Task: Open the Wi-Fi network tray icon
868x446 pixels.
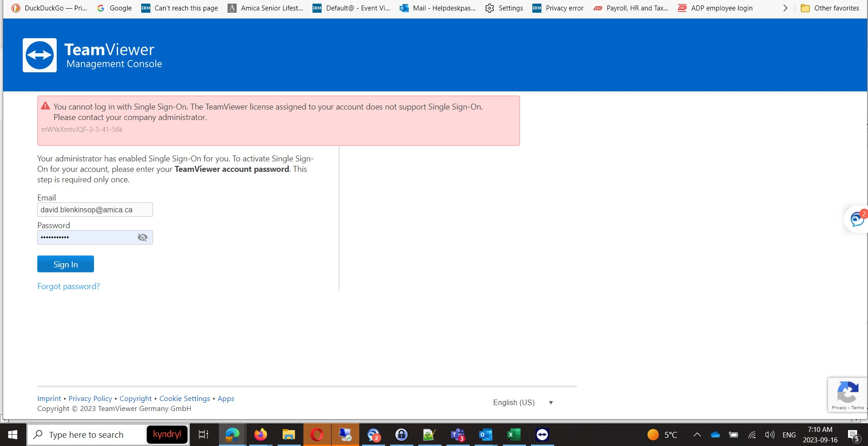Action: pos(752,435)
